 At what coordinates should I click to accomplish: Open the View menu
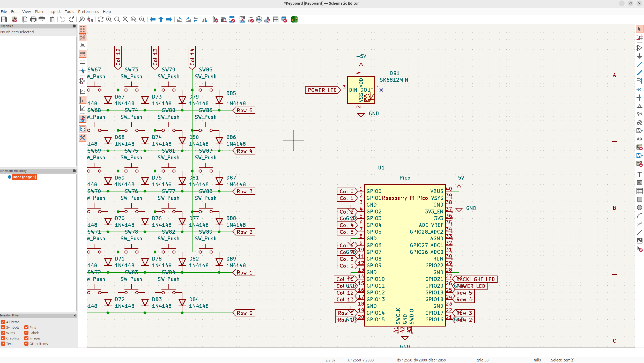(26, 11)
